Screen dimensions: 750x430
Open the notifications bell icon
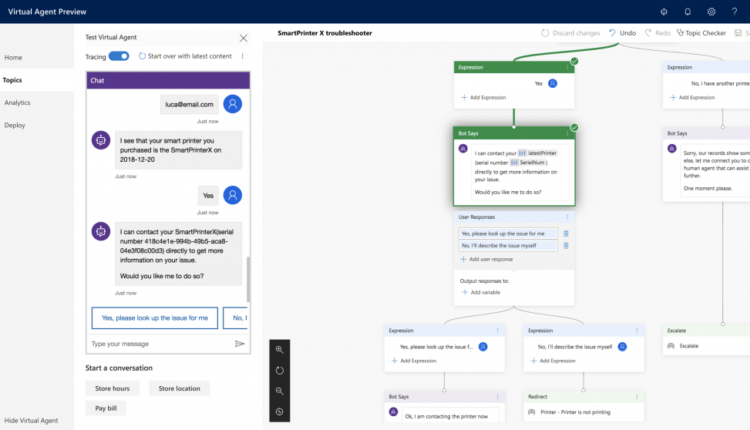[x=688, y=11]
